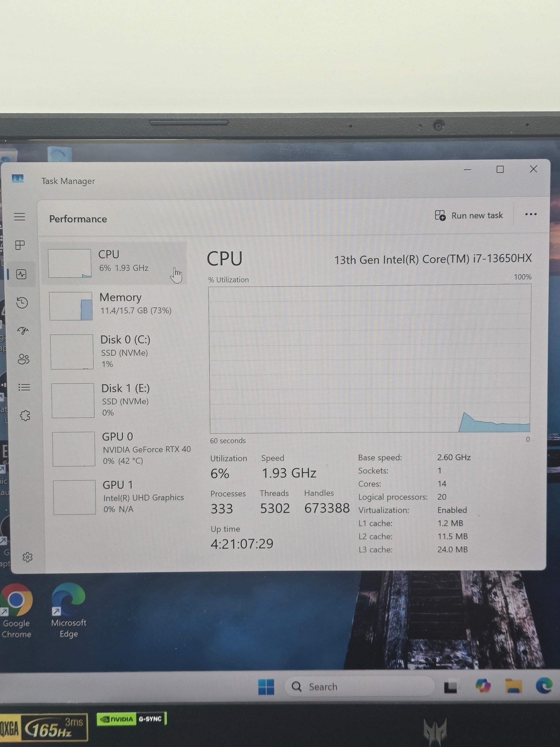560x747 pixels.
Task: Open the three-dots more options menu
Action: tap(531, 214)
